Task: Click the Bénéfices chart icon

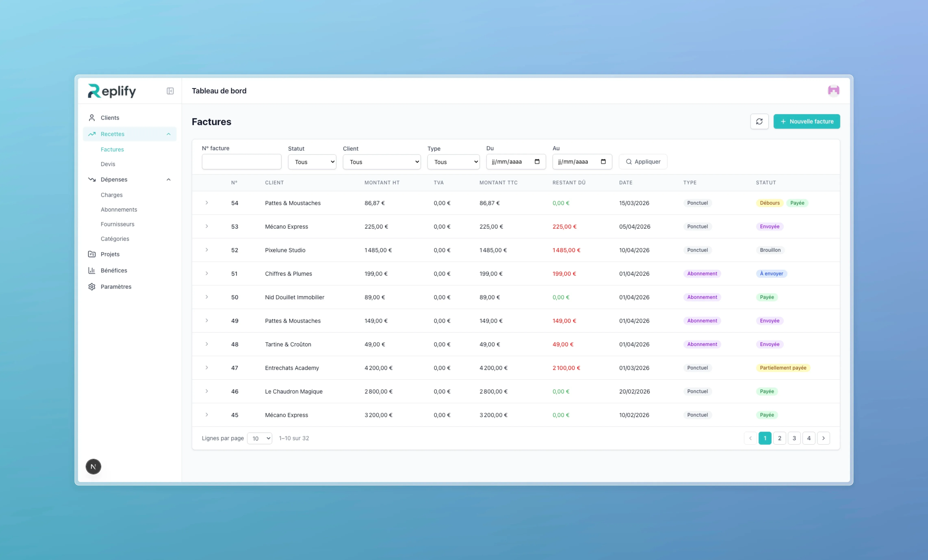Action: [91, 270]
